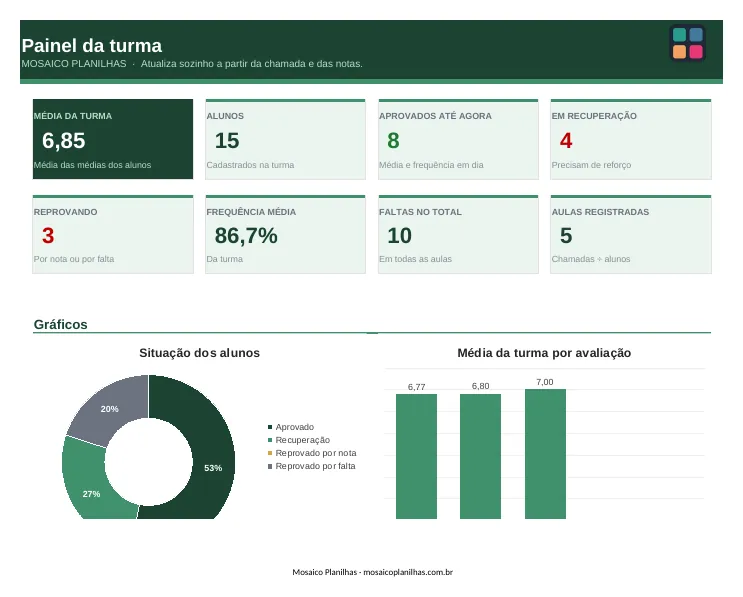Click the Mosaico Planilhas colorful logo icon
743x597 pixels.
tap(687, 43)
